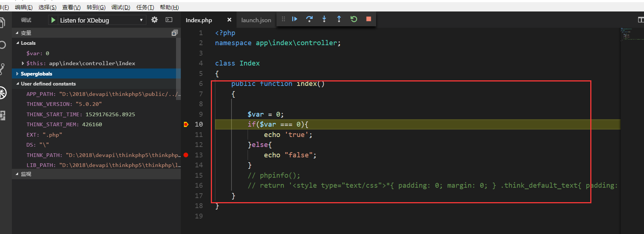The height and width of the screenshot is (234, 644).
Task: Click the '$var = 0;' code line
Action: [265, 114]
